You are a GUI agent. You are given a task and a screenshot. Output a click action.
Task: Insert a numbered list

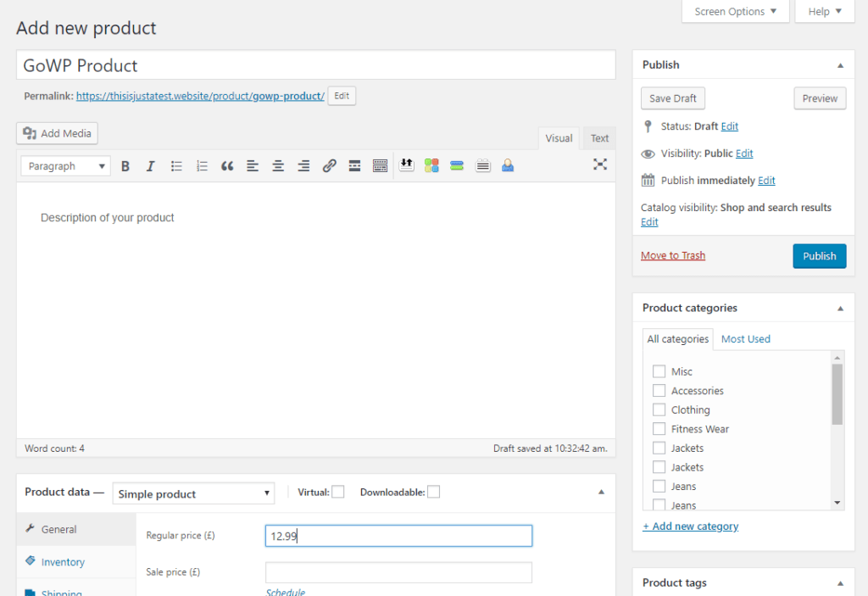tap(202, 165)
